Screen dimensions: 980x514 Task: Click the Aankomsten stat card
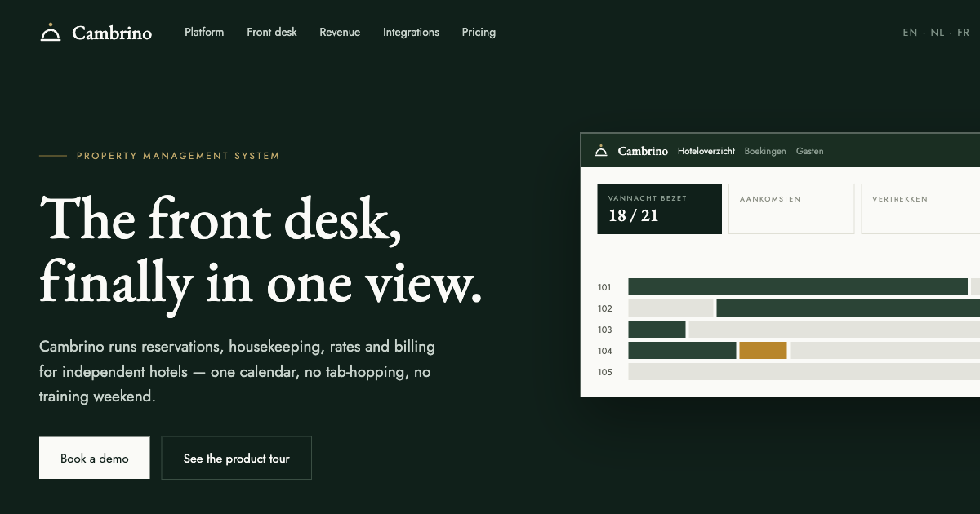(x=791, y=209)
